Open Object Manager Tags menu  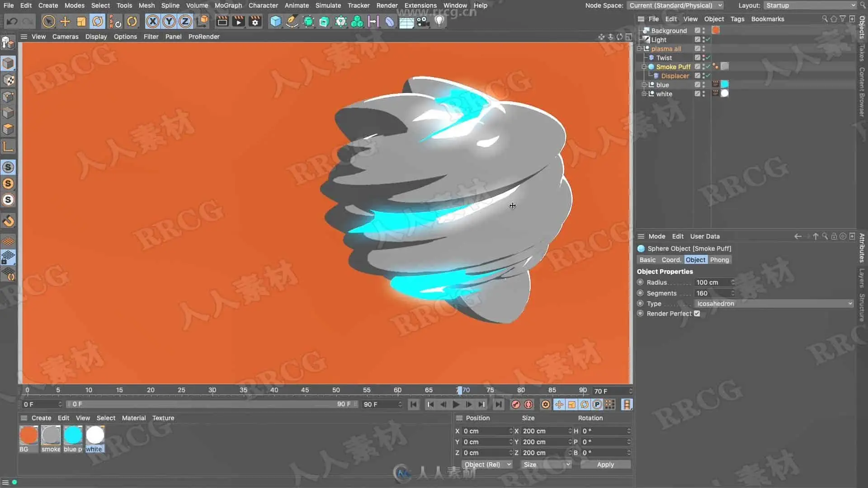737,19
